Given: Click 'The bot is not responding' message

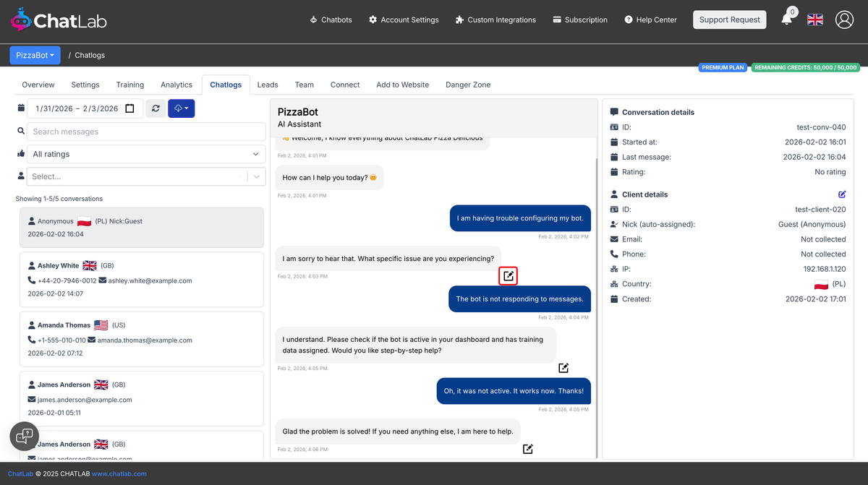Looking at the screenshot, I should pyautogui.click(x=519, y=299).
